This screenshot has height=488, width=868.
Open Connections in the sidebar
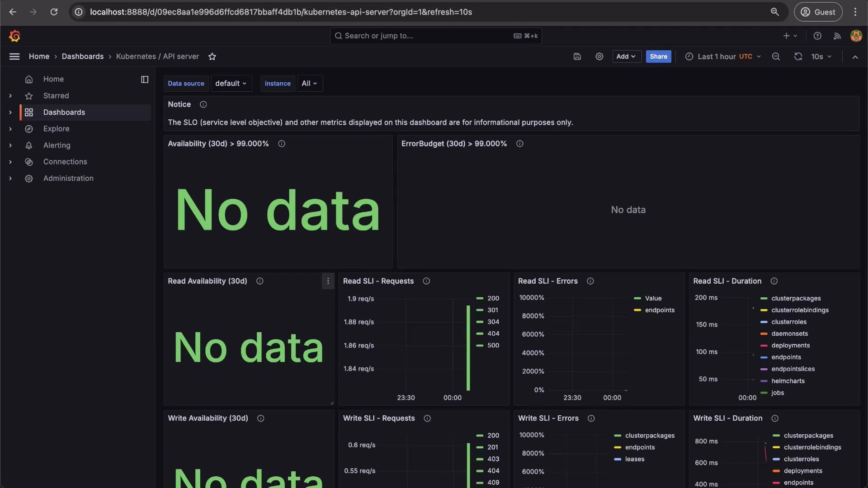65,162
